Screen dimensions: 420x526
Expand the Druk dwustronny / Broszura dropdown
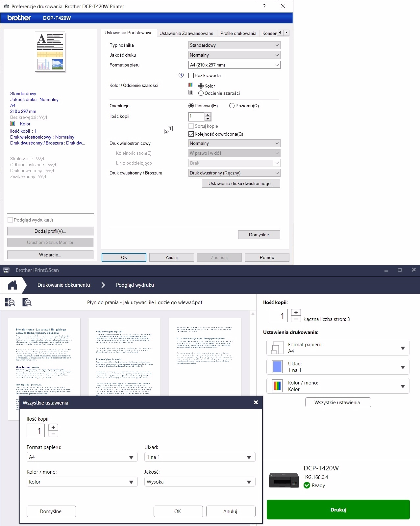pyautogui.click(x=234, y=173)
